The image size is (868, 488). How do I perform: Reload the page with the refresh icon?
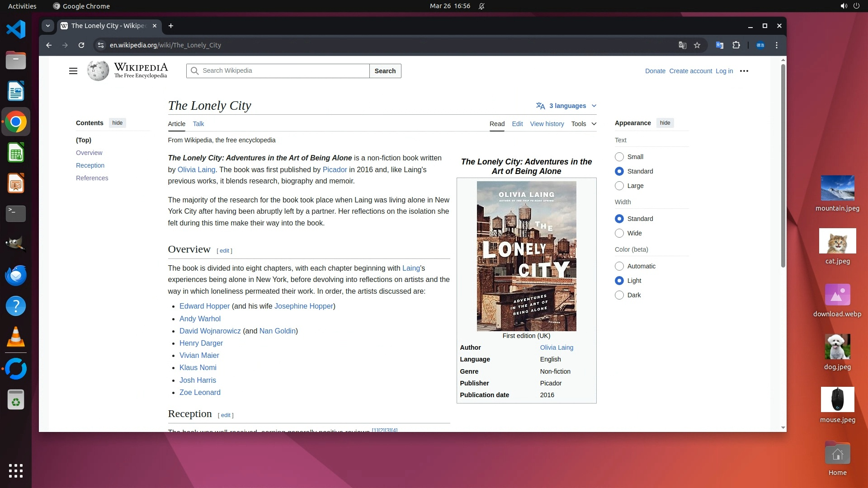tap(81, 45)
